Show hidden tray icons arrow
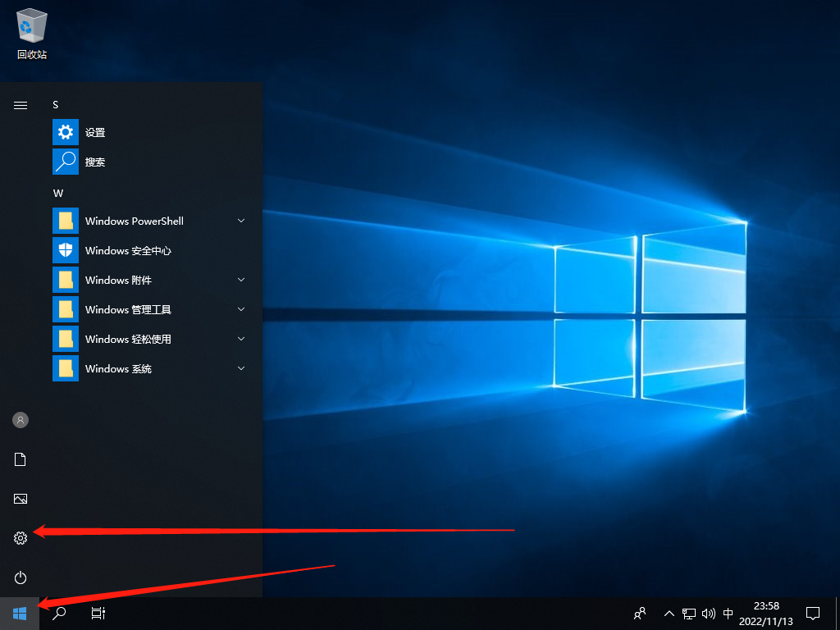Viewport: 840px width, 630px height. pyautogui.click(x=669, y=614)
